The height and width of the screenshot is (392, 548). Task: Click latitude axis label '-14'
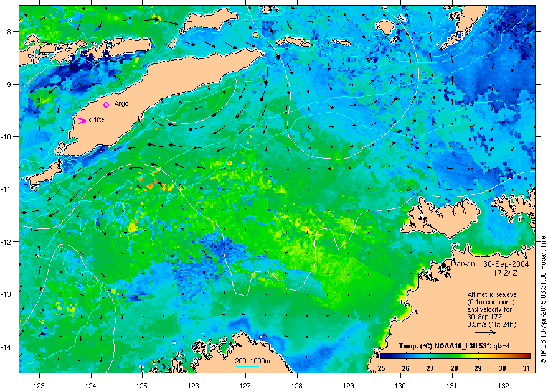point(6,347)
